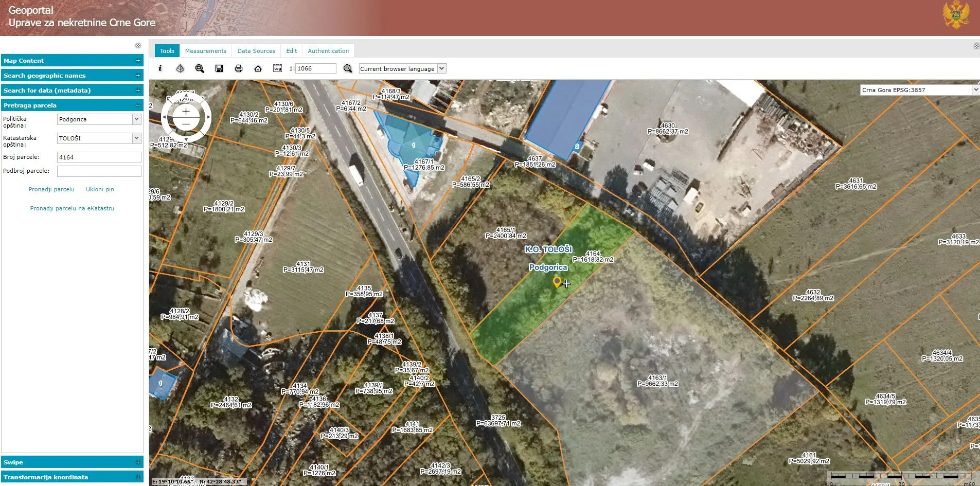Click parcel label 4132 P=2464,61 m2
This screenshot has width=980, height=486.
click(231, 402)
